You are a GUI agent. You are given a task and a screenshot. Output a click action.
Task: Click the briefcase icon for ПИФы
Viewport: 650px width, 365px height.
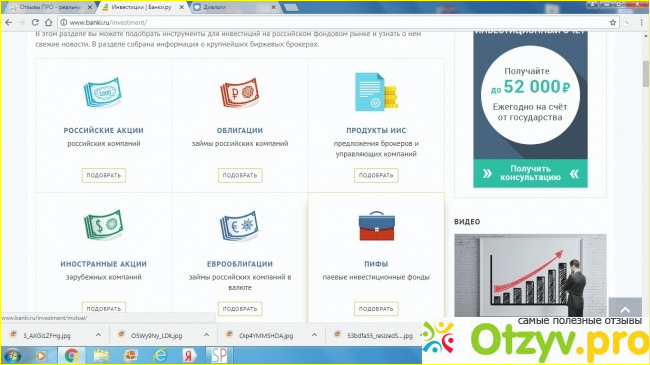[x=376, y=226]
